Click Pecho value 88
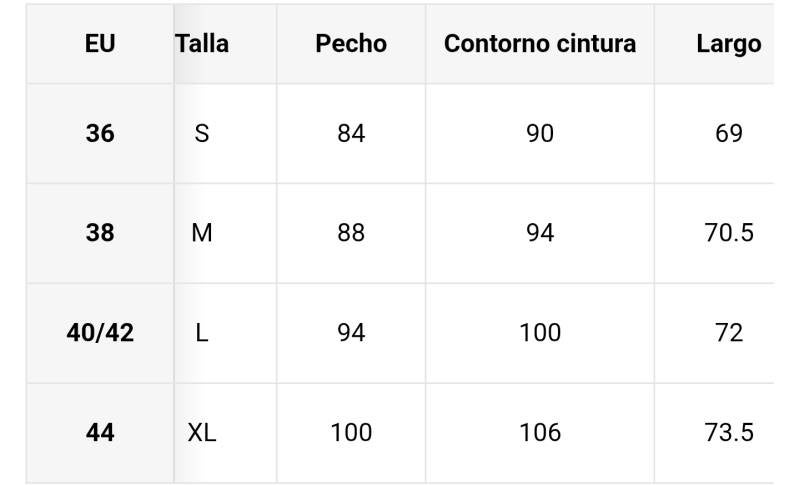The width and height of the screenshot is (799, 485). coord(351,233)
